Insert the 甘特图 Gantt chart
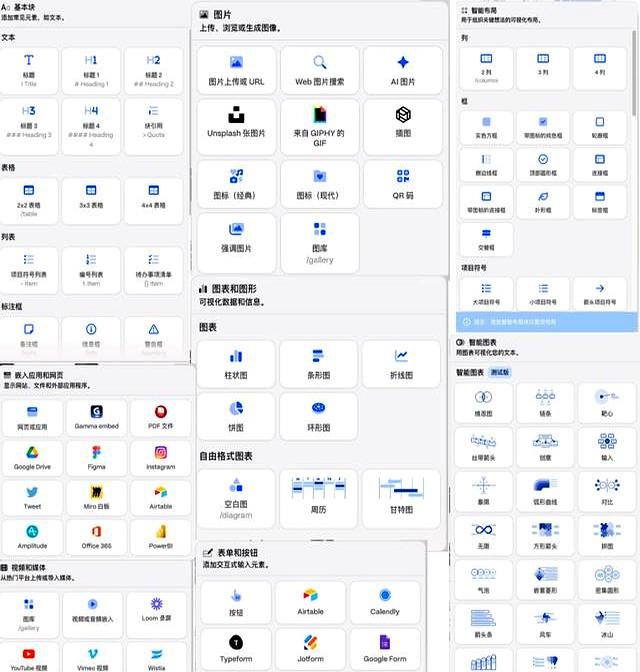The image size is (640, 672). coord(401,498)
